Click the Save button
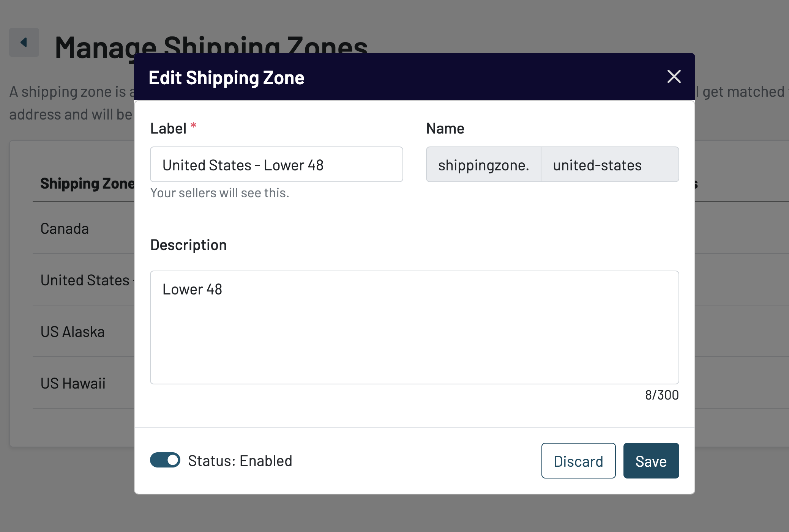This screenshot has width=789, height=532. pos(651,461)
